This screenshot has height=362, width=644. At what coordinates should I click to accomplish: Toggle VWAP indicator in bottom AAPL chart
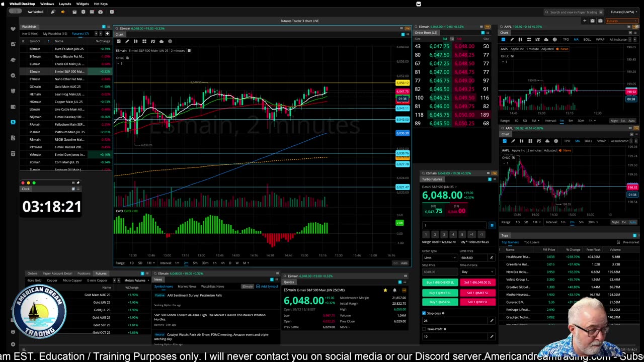(x=601, y=141)
